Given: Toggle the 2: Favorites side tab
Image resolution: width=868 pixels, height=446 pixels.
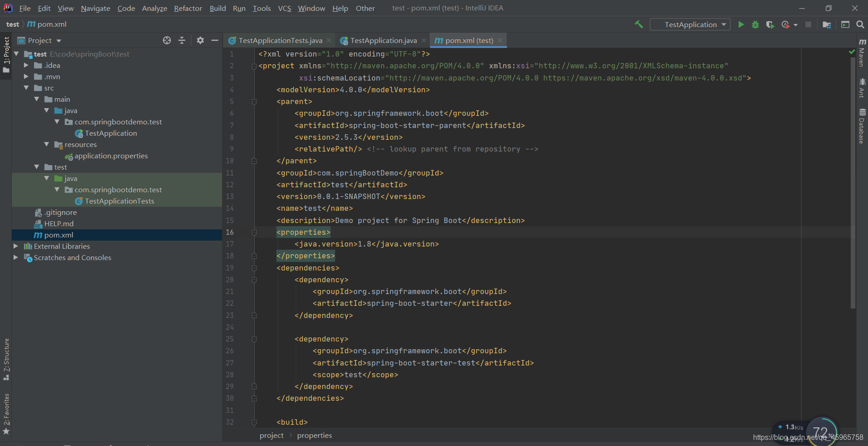Looking at the screenshot, I should click(6, 413).
